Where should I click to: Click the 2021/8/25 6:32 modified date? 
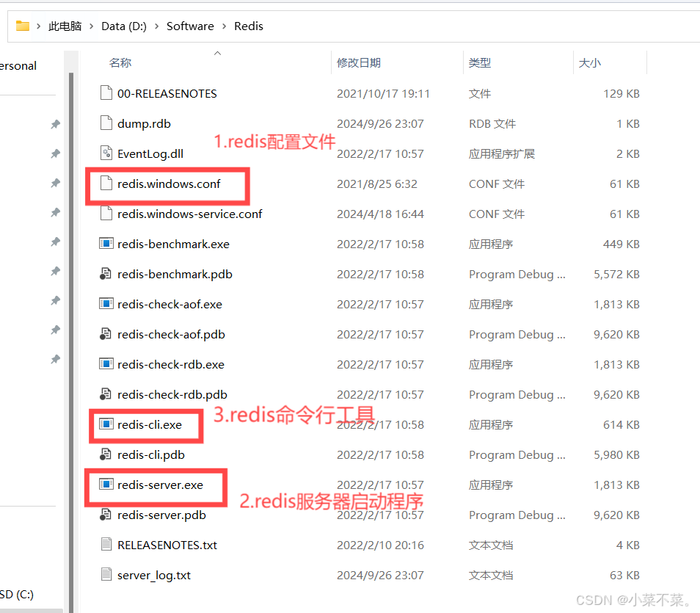(377, 184)
